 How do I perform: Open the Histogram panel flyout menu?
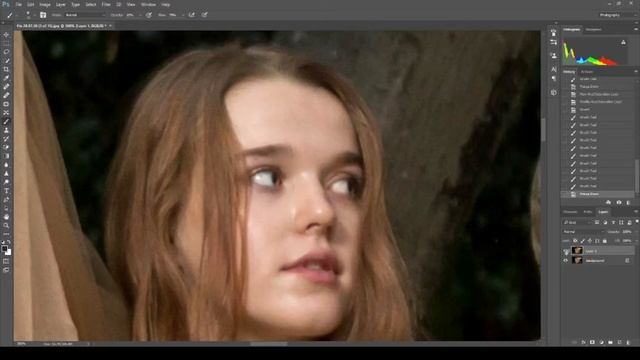tap(636, 29)
